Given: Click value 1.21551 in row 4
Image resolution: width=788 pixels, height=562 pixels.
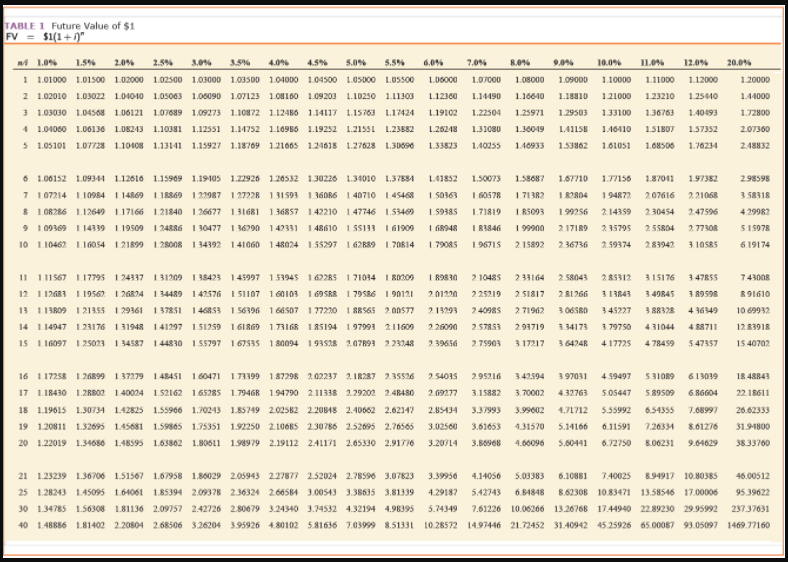Looking at the screenshot, I should coord(361,129).
